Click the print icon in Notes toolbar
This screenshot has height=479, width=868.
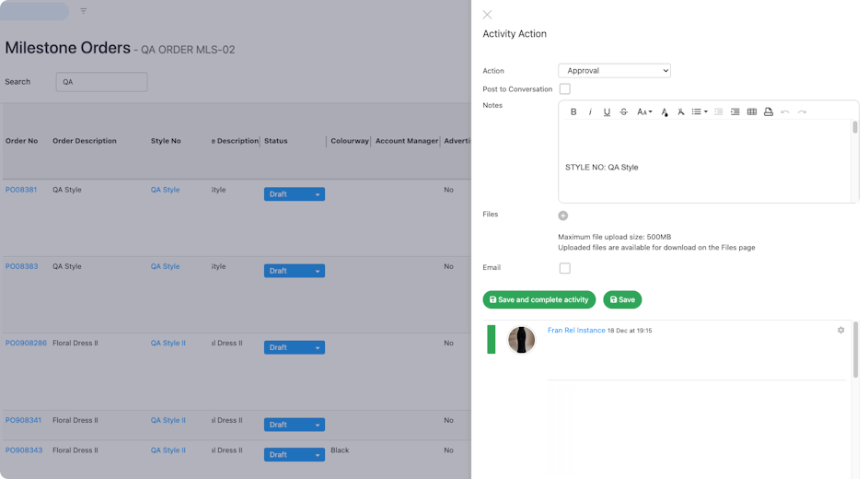coord(769,111)
